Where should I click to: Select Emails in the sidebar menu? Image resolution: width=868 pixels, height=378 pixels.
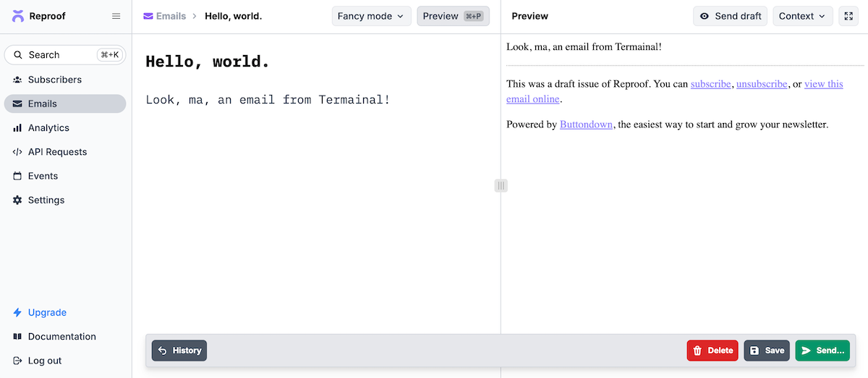42,104
